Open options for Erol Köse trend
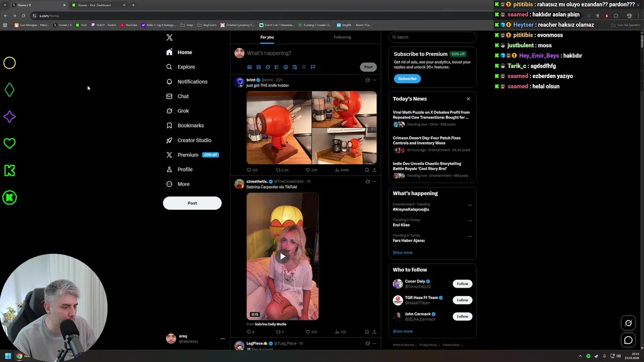644x362 pixels. click(x=470, y=221)
